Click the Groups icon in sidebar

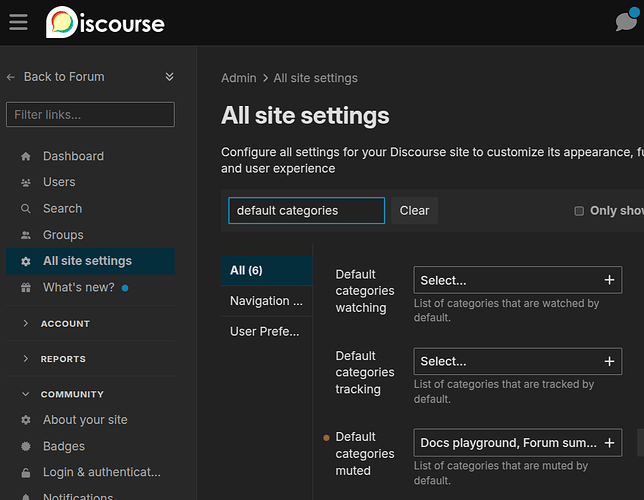(x=26, y=235)
